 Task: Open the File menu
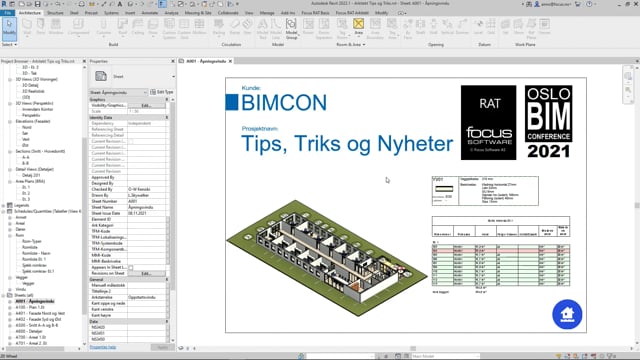click(7, 13)
